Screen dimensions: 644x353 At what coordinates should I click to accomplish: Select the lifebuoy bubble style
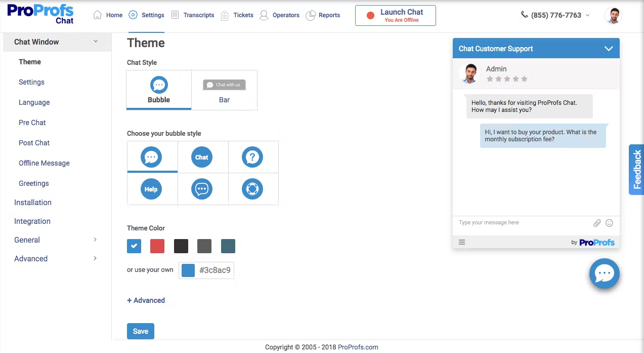click(252, 189)
